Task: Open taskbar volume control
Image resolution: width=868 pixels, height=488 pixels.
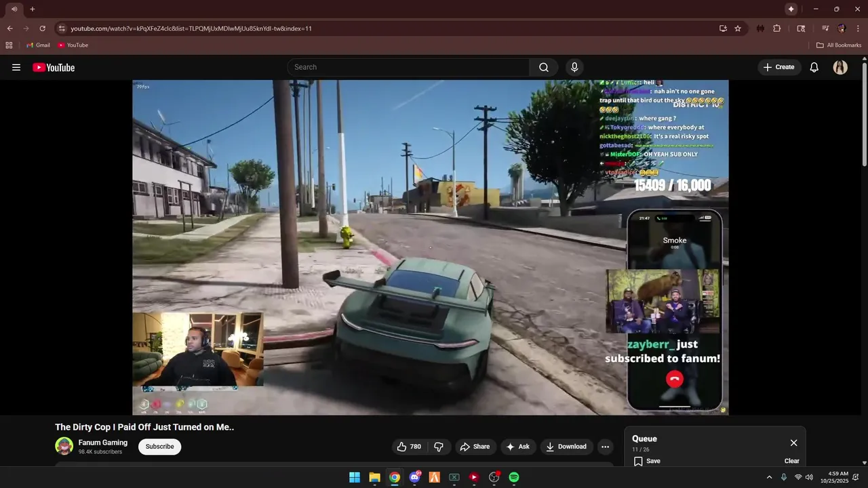Action: pyautogui.click(x=809, y=477)
